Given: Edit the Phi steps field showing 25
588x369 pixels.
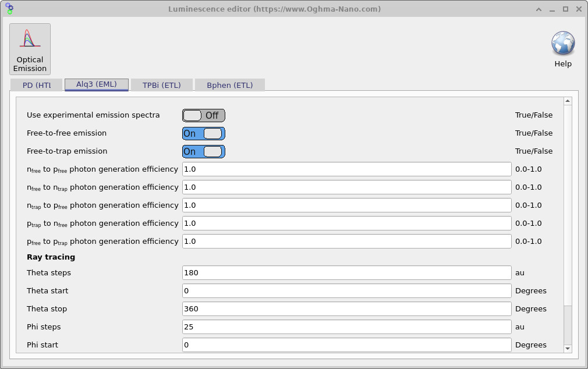Looking at the screenshot, I should (x=346, y=327).
